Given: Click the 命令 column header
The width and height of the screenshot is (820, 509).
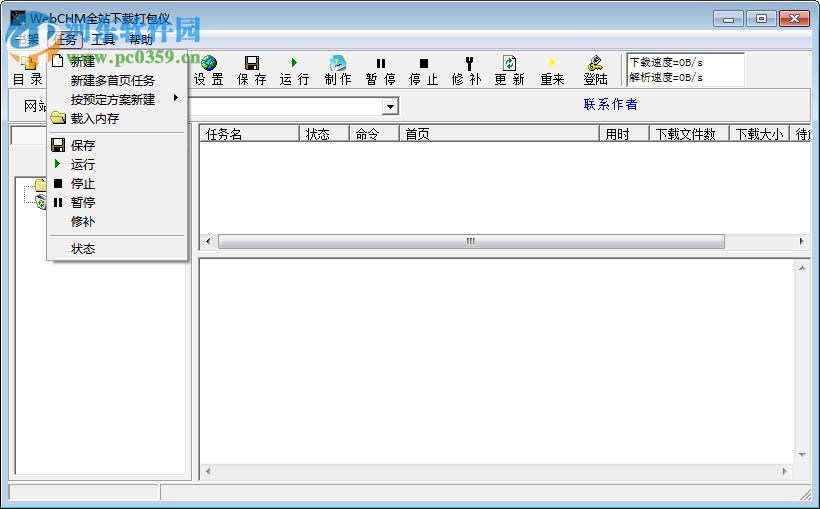Looking at the screenshot, I should [373, 134].
